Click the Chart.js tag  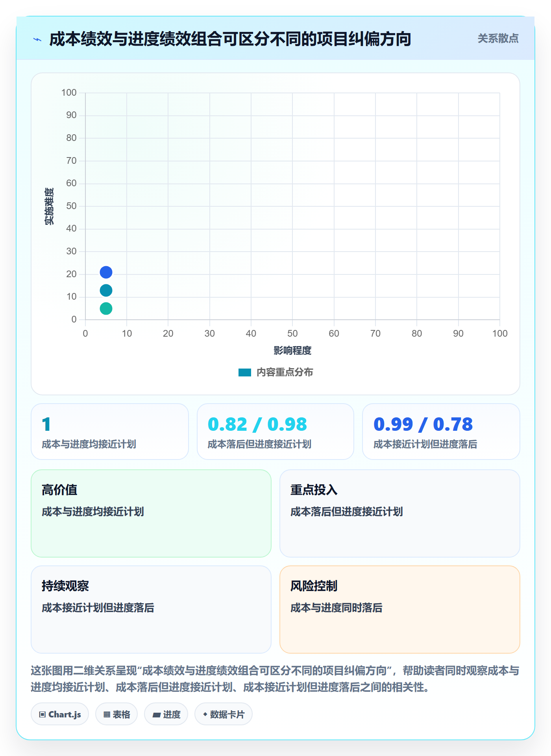(x=60, y=714)
